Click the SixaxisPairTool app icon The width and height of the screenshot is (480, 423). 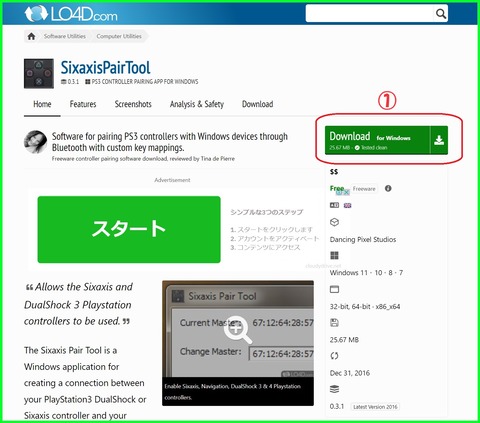pyautogui.click(x=39, y=73)
